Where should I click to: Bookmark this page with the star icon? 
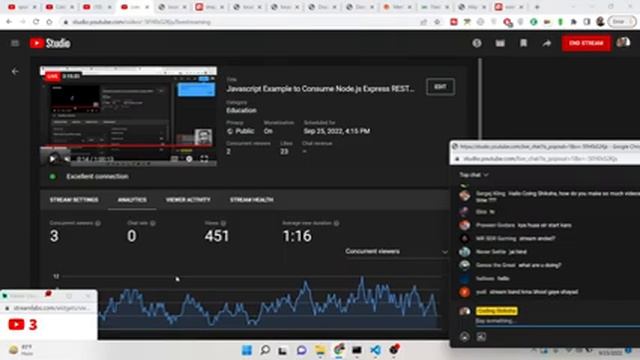(437, 22)
